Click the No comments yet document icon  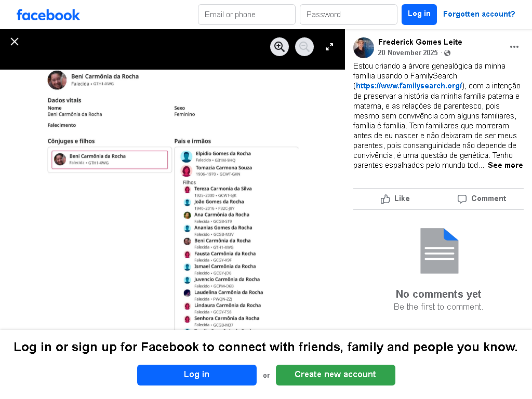440,251
